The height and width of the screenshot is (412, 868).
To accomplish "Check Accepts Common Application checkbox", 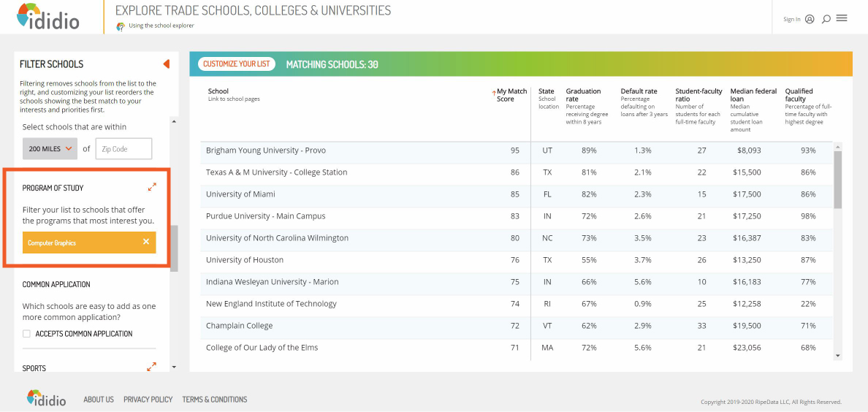I will (27, 334).
